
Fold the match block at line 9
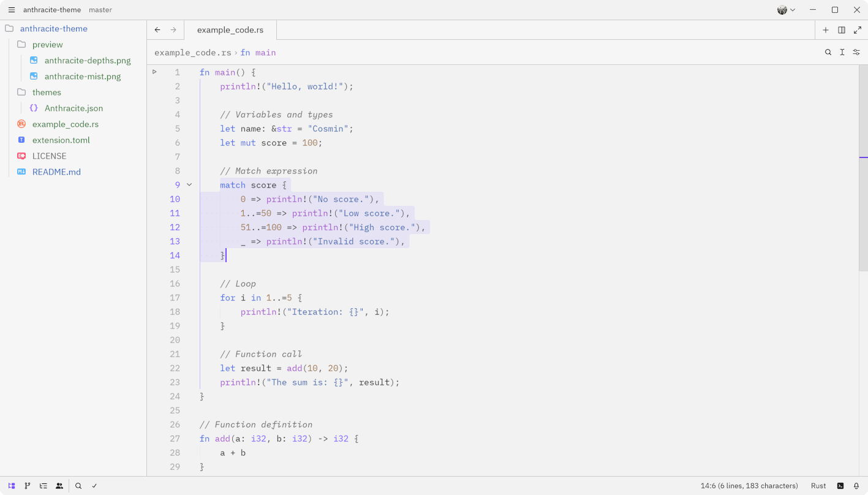pos(189,184)
